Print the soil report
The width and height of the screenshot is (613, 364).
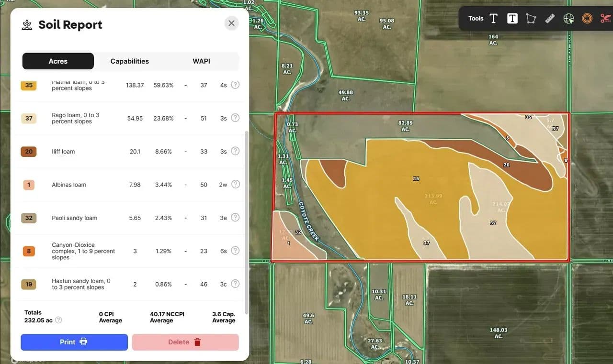click(74, 342)
